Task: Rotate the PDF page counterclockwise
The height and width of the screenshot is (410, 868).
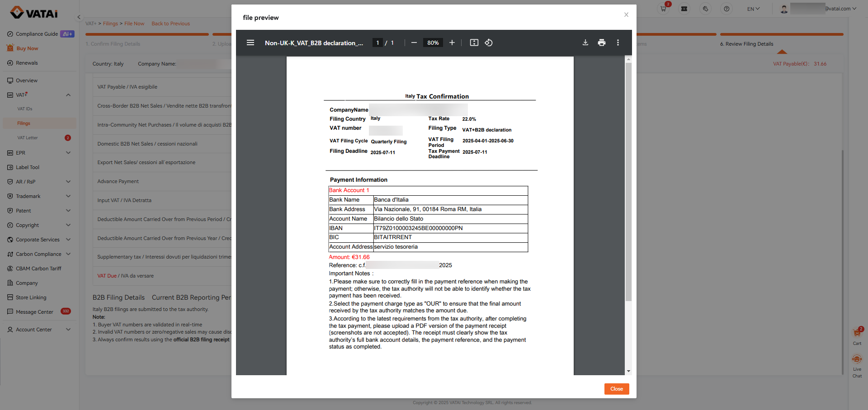Action: pyautogui.click(x=489, y=42)
